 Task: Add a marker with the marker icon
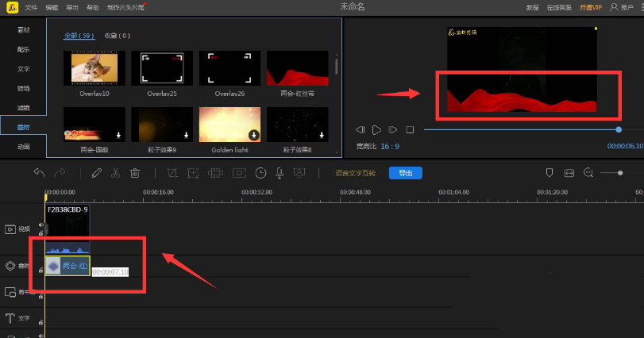click(550, 173)
